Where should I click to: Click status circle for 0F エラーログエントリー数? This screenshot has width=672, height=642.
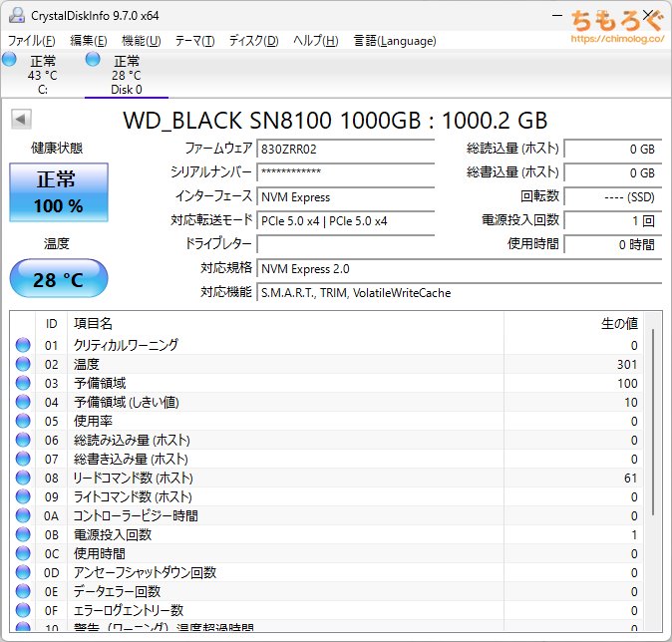tap(23, 610)
